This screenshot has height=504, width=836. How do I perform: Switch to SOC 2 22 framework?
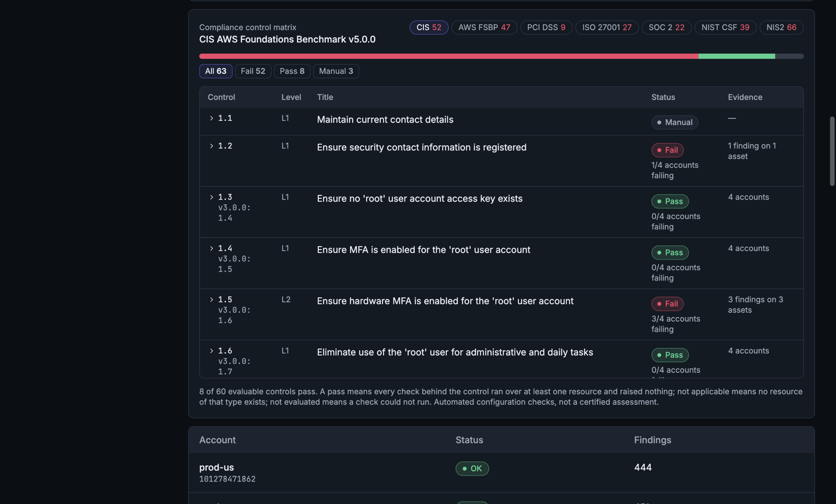point(666,27)
